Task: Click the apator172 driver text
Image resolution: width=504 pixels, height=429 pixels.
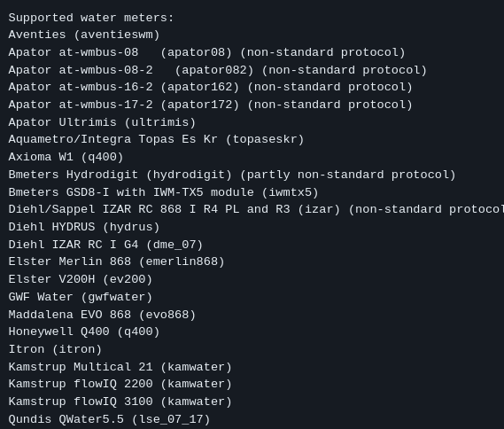Action: 200,105
